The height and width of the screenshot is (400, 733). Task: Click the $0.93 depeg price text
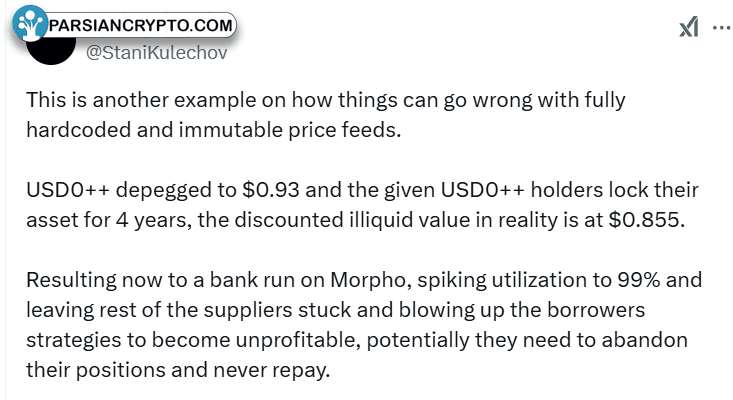click(x=271, y=190)
